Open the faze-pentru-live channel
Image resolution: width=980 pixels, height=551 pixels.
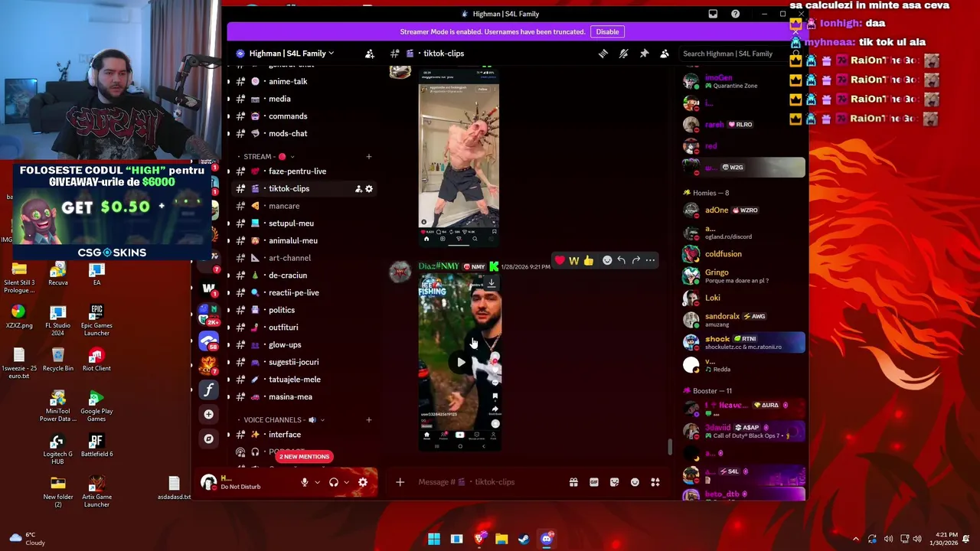click(304, 171)
